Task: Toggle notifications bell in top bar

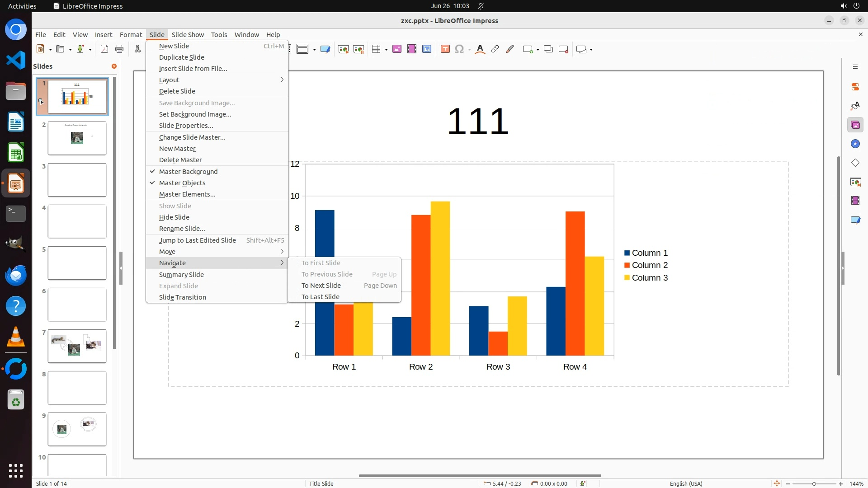Action: (x=481, y=6)
